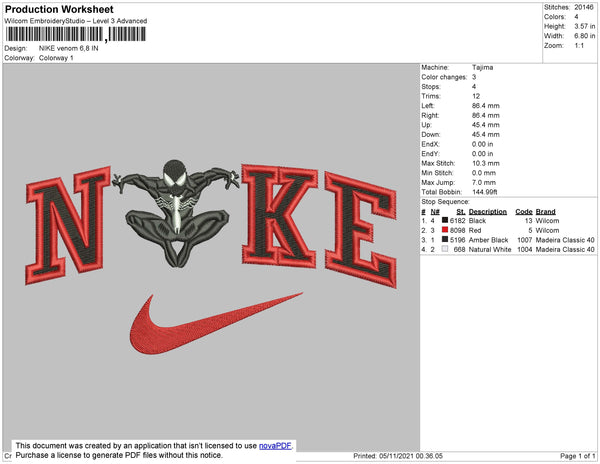The height and width of the screenshot is (464, 600).
Task: Click the Stitches value '20146'
Action: click(x=584, y=7)
